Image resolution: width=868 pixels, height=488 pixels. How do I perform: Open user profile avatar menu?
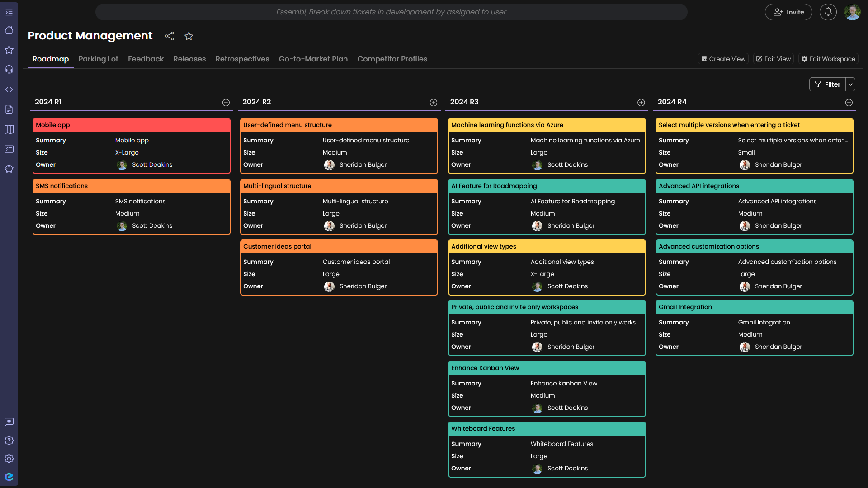click(x=852, y=12)
